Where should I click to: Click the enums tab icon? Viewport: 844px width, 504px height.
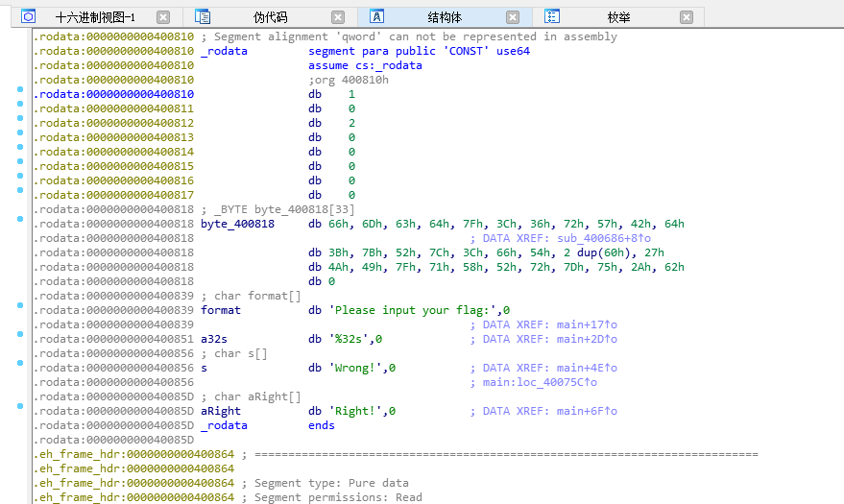(552, 16)
